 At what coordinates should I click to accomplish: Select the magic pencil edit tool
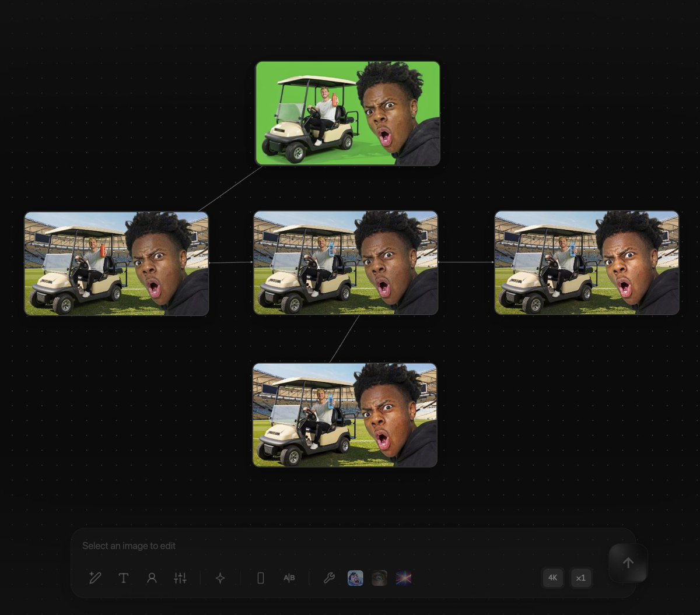(95, 578)
